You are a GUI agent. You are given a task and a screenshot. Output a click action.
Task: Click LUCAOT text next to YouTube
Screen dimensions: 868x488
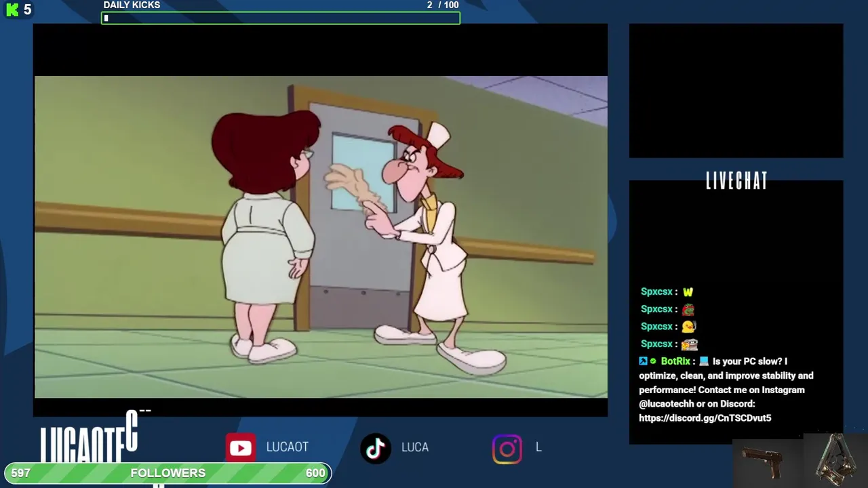[x=288, y=447]
